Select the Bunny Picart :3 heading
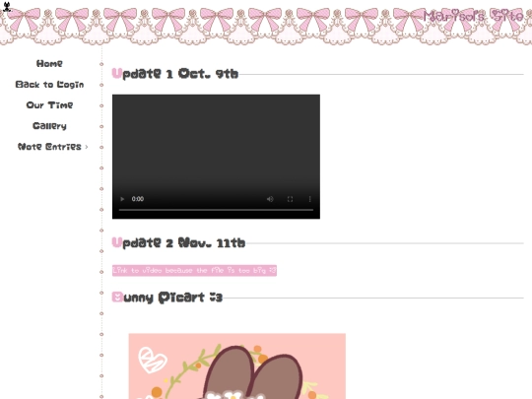Screen dimensions: 532x399 click(x=167, y=298)
